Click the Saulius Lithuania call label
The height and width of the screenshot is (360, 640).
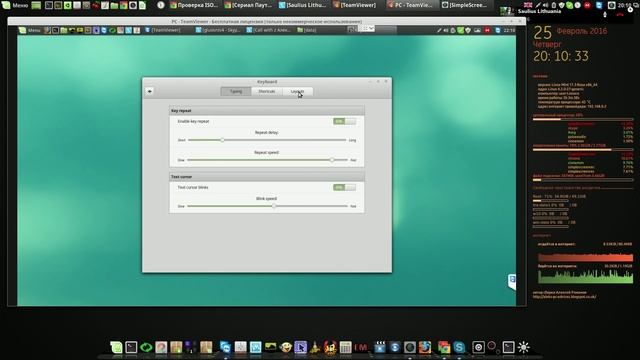pos(539,11)
